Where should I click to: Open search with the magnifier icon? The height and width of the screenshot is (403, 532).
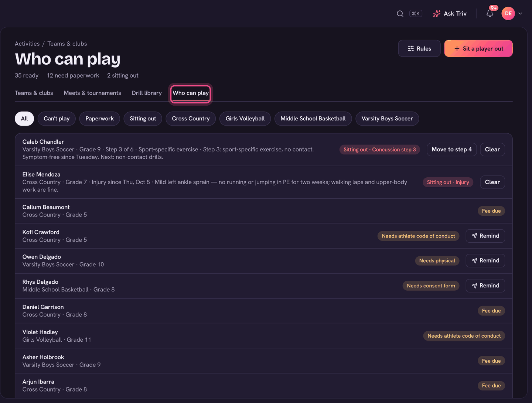400,14
